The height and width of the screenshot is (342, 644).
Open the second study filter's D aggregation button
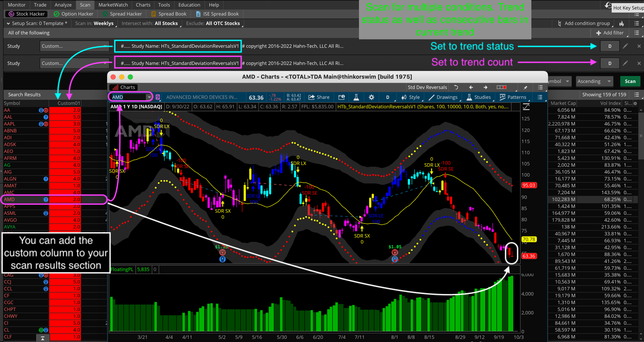[x=610, y=63]
